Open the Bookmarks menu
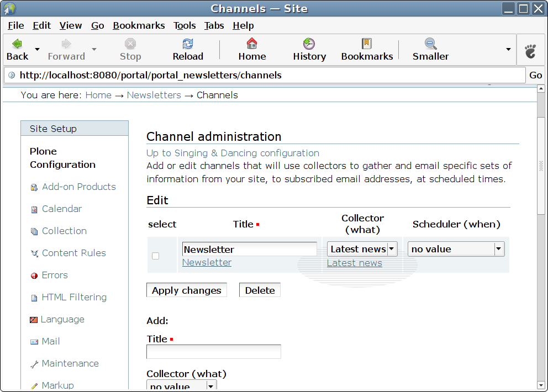 139,25
